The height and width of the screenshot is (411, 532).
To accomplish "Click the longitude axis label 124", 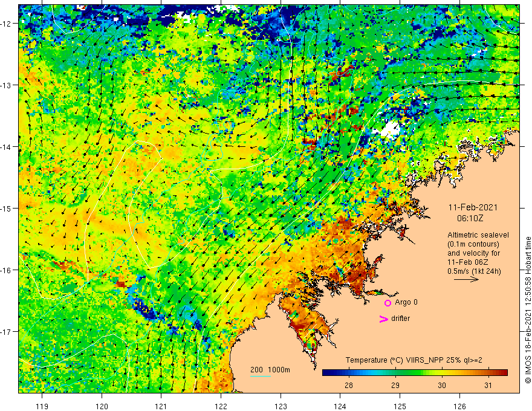I will pyautogui.click(x=340, y=406).
